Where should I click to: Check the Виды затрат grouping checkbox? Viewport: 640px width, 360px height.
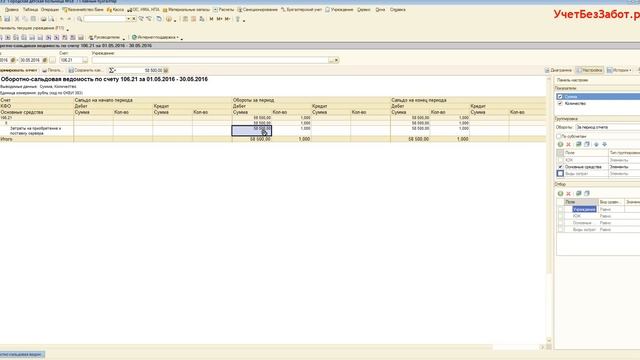560,174
